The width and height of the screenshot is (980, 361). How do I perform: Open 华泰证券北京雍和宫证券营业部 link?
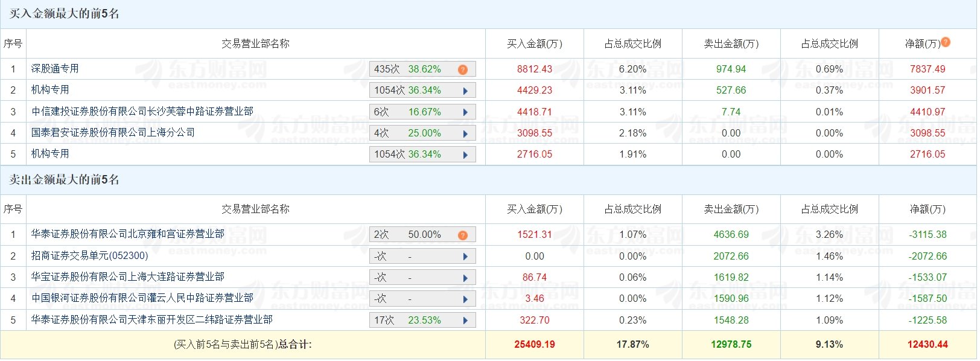128,234
